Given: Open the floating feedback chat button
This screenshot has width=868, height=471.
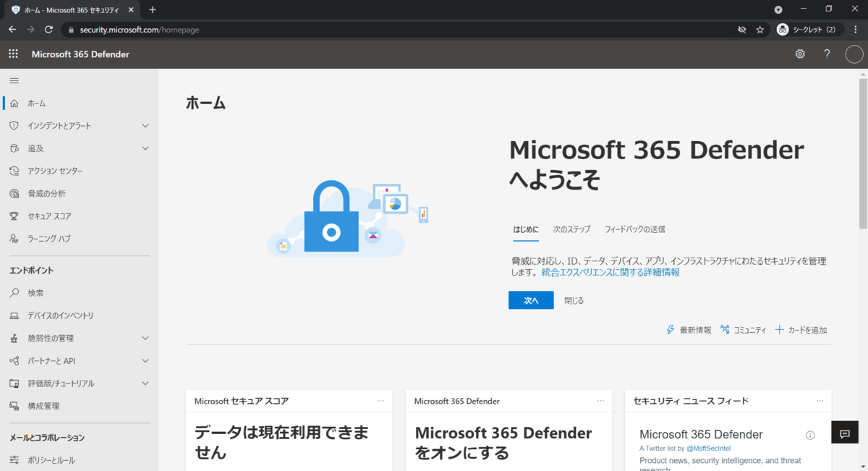Looking at the screenshot, I should point(844,433).
